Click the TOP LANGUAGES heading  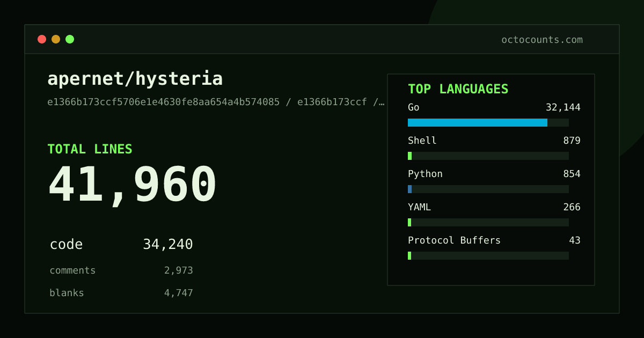coord(458,89)
